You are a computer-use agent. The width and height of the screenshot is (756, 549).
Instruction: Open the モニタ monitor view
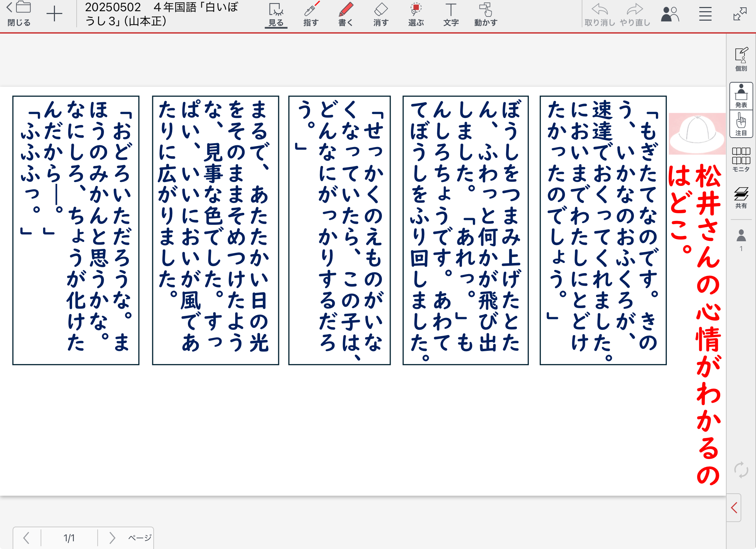(741, 159)
